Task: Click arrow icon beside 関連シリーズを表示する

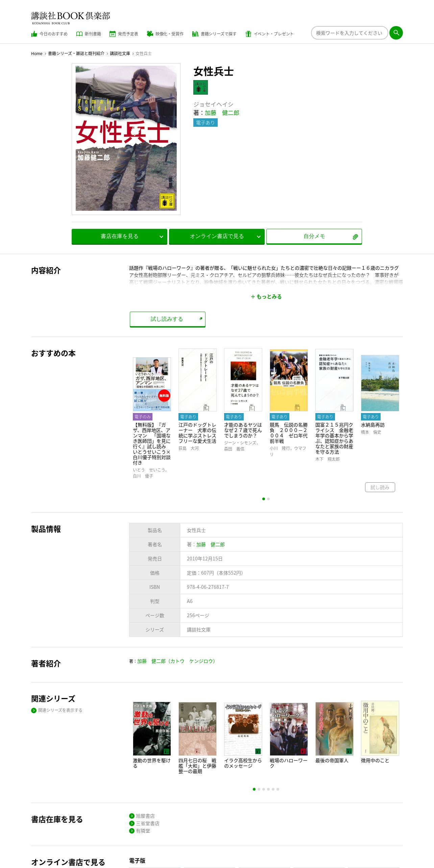Action: (x=34, y=710)
